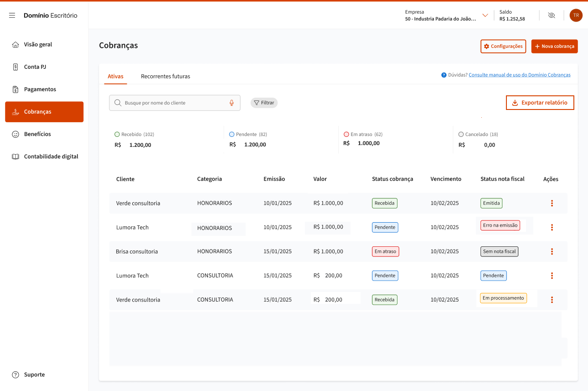Image resolution: width=588 pixels, height=391 pixels.
Task: Toggle balance visibility eye icon
Action: [x=552, y=16]
